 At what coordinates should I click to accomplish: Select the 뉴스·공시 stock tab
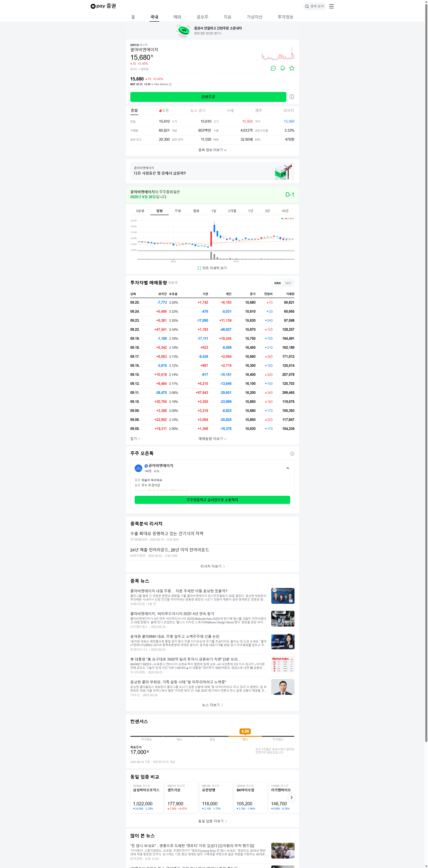(x=198, y=110)
